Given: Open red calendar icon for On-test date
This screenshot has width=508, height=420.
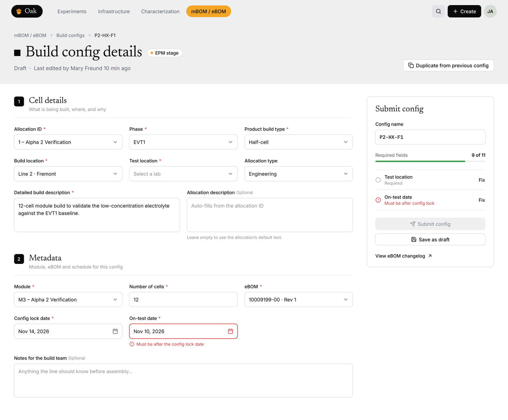Looking at the screenshot, I should 231,331.
